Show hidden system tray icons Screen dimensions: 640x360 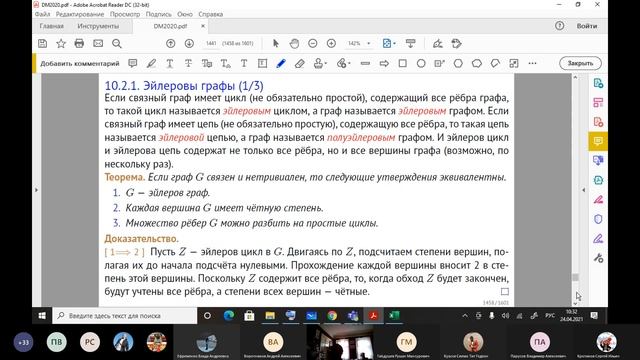point(465,316)
